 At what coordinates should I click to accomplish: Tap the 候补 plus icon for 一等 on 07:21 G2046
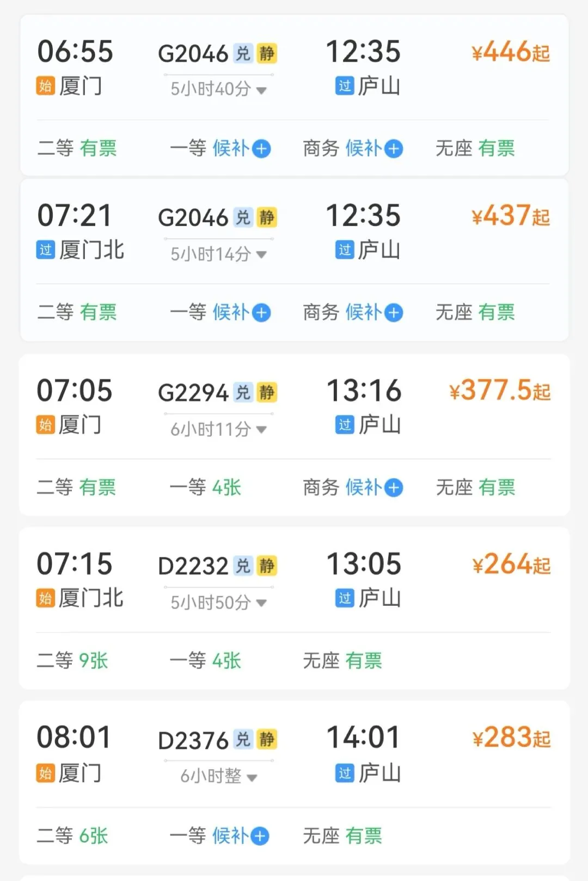click(262, 313)
